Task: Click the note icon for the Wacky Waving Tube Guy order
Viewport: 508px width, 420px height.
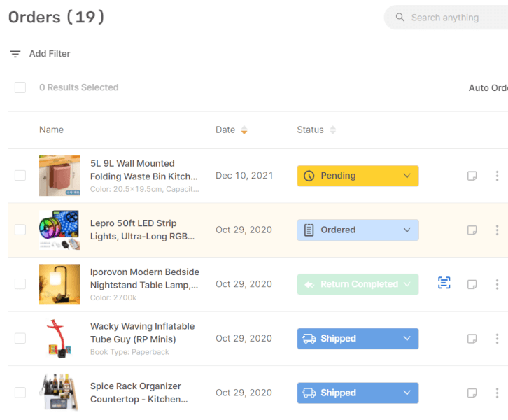Action: point(472,339)
